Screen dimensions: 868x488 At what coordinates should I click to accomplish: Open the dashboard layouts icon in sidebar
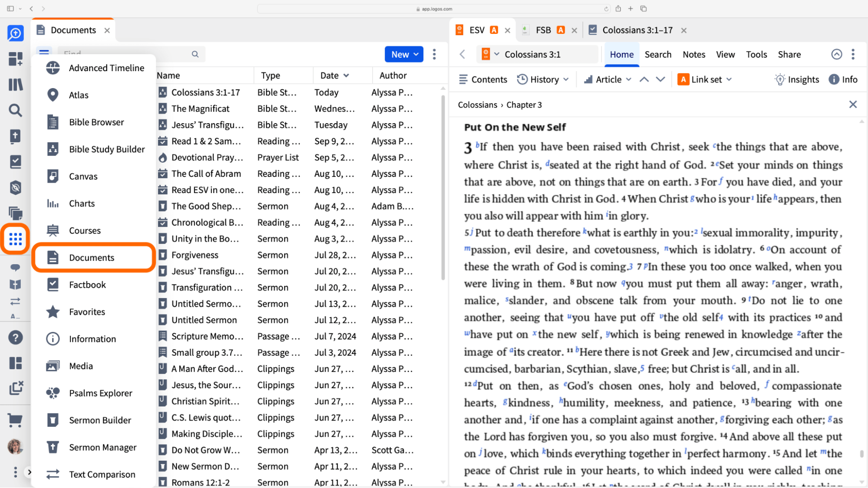15,363
